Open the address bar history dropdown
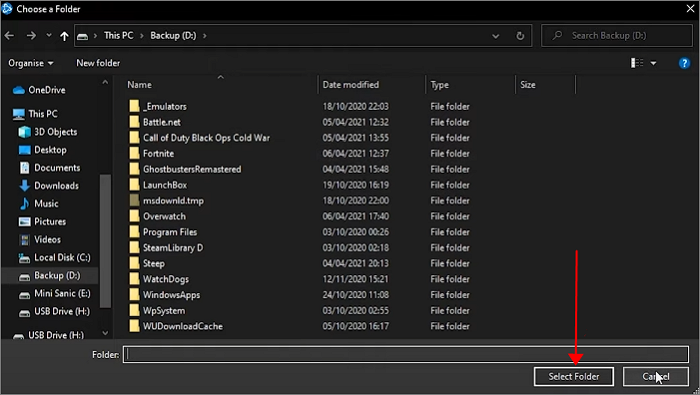 tap(496, 36)
